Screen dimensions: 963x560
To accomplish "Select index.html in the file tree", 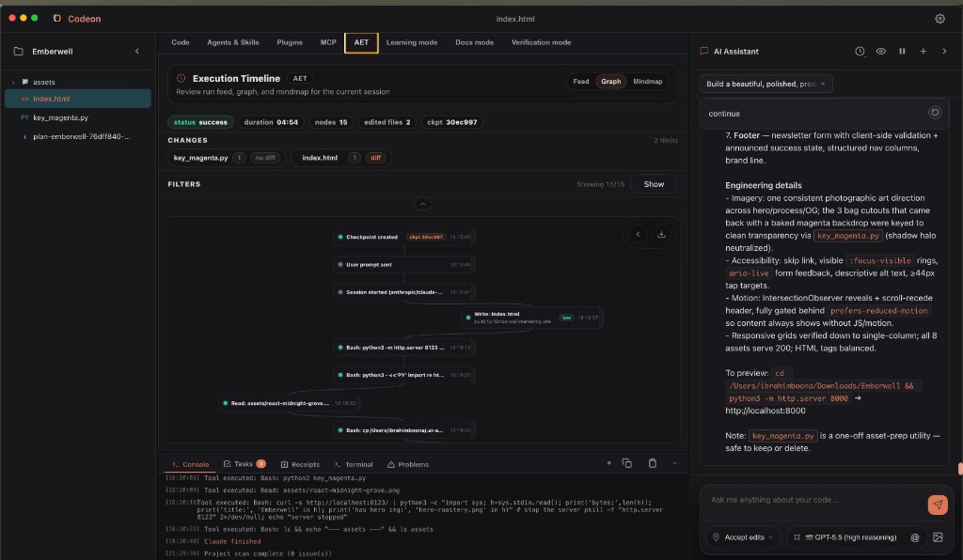I will pos(77,99).
